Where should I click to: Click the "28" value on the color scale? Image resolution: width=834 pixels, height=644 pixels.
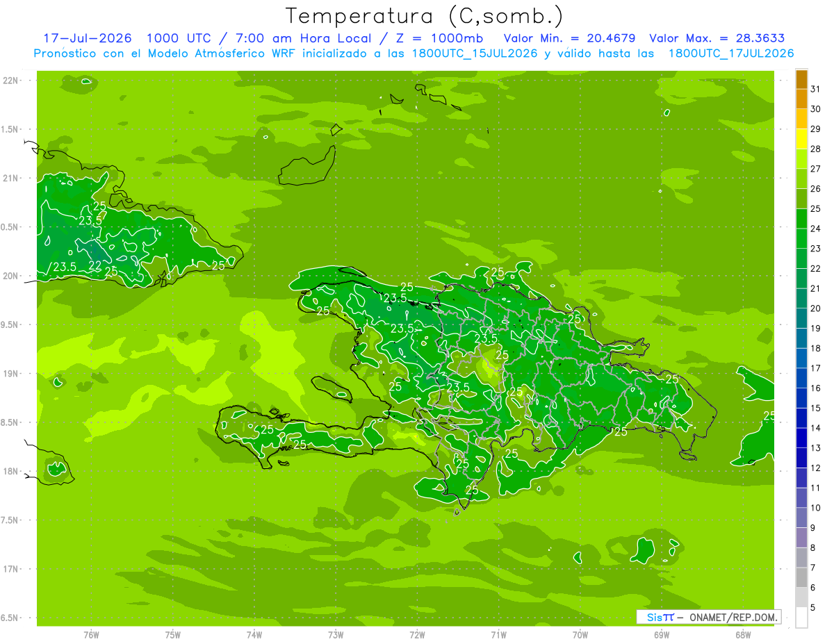pyautogui.click(x=816, y=149)
